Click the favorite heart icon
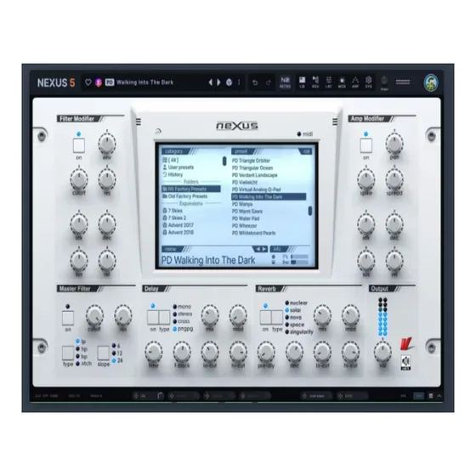 coord(88,82)
